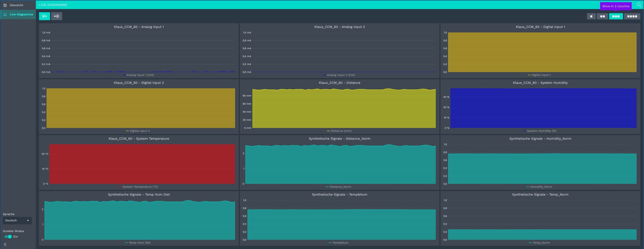Screen dimensions: 644x249
Task: Click the Synthetische Signale - Humidity_Norm title
Action: (x=540, y=139)
